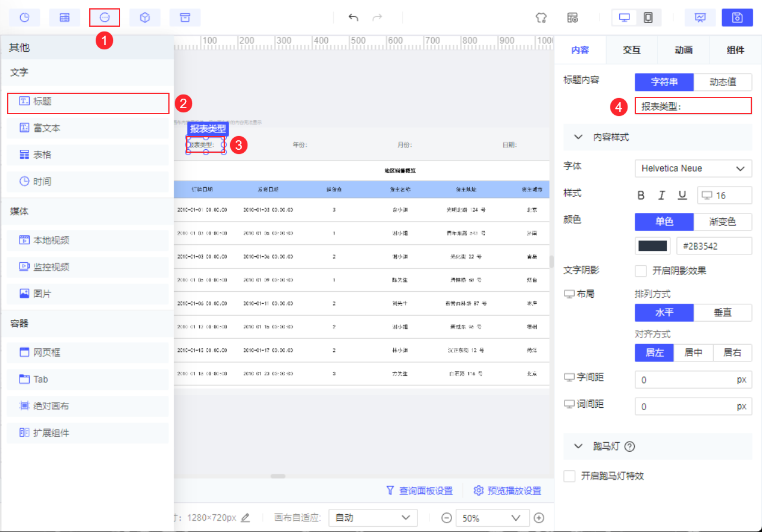Align text 居中 center
Image resolution: width=762 pixels, height=532 pixels.
[693, 352]
